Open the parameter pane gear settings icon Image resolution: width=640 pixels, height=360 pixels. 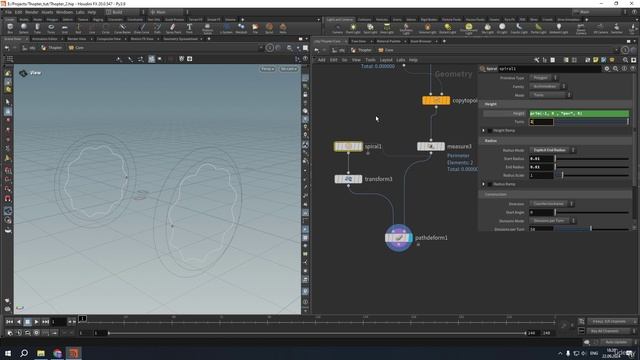(x=607, y=69)
